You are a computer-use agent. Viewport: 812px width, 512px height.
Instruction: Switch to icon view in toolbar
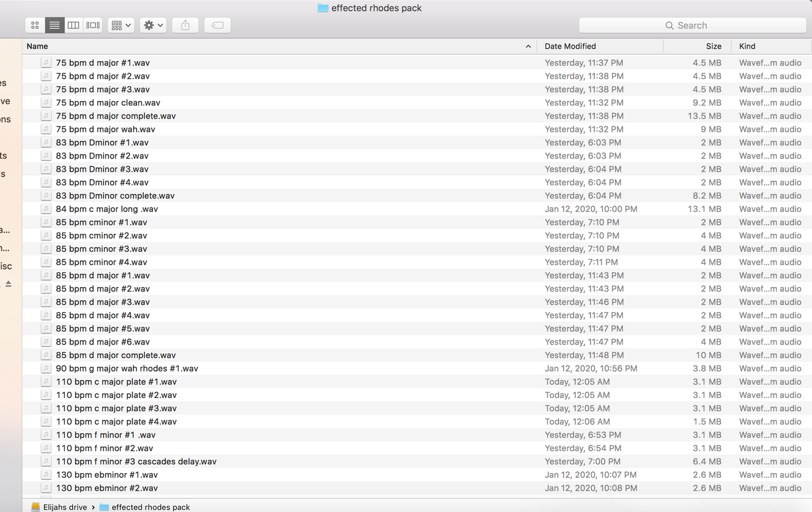pos(35,25)
